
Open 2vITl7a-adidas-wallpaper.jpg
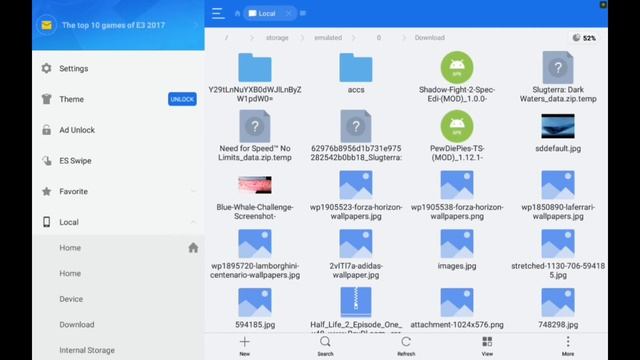[x=356, y=254]
